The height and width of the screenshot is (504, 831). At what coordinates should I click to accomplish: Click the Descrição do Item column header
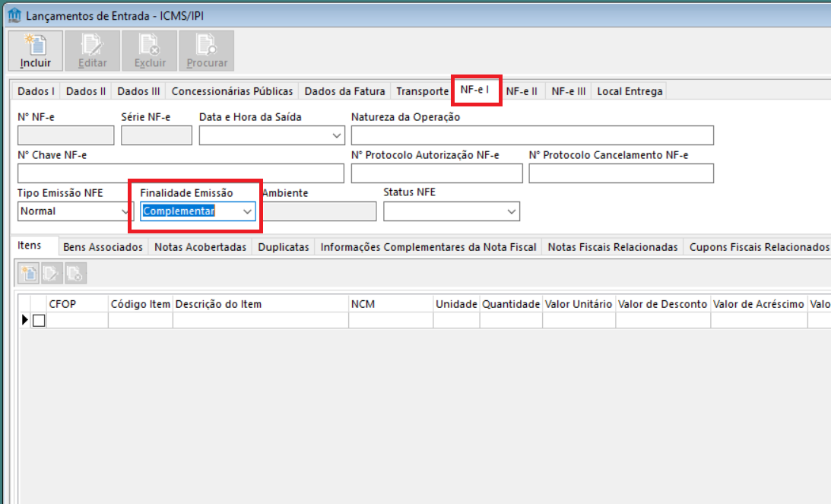click(x=260, y=304)
